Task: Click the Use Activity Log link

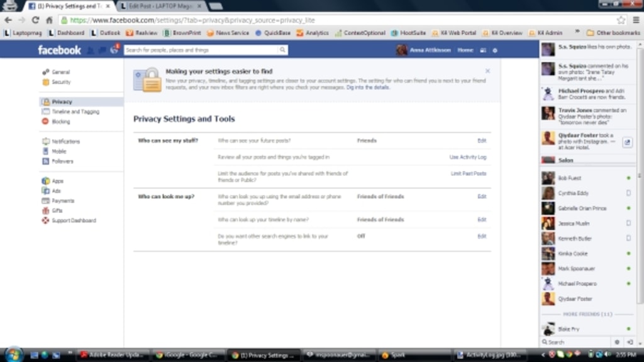Action: [x=467, y=157]
